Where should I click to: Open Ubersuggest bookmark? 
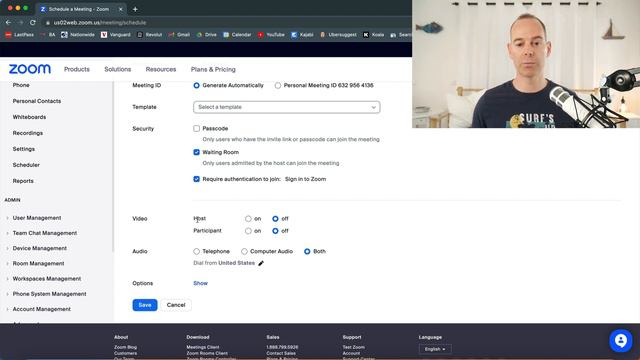point(338,35)
